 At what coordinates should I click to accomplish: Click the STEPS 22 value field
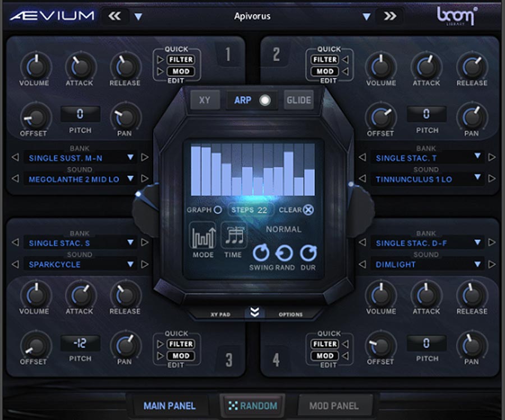point(251,210)
